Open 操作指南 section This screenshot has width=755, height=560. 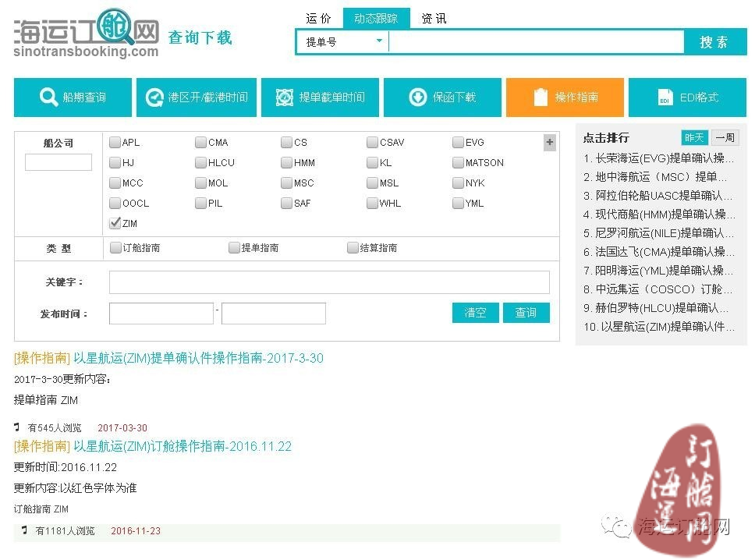[565, 97]
